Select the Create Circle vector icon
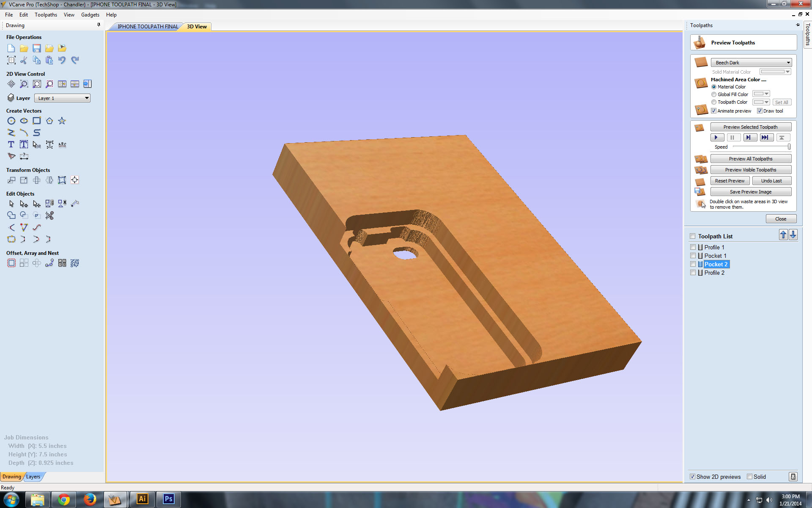Screen dimensions: 812x508 click(12, 121)
